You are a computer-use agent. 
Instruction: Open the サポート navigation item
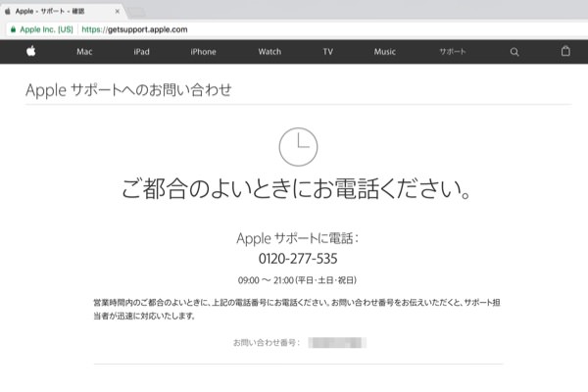click(x=452, y=51)
